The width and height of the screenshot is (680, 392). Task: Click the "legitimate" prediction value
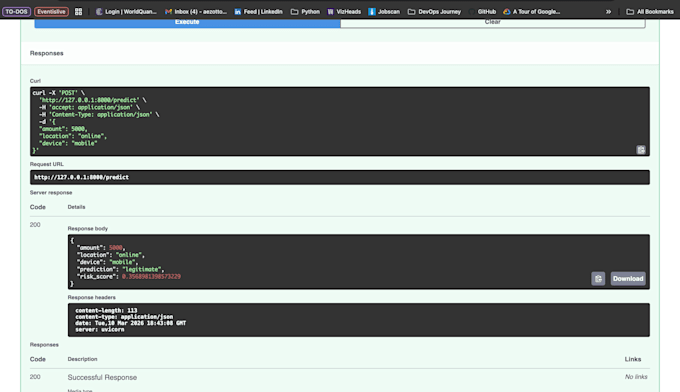(142, 269)
